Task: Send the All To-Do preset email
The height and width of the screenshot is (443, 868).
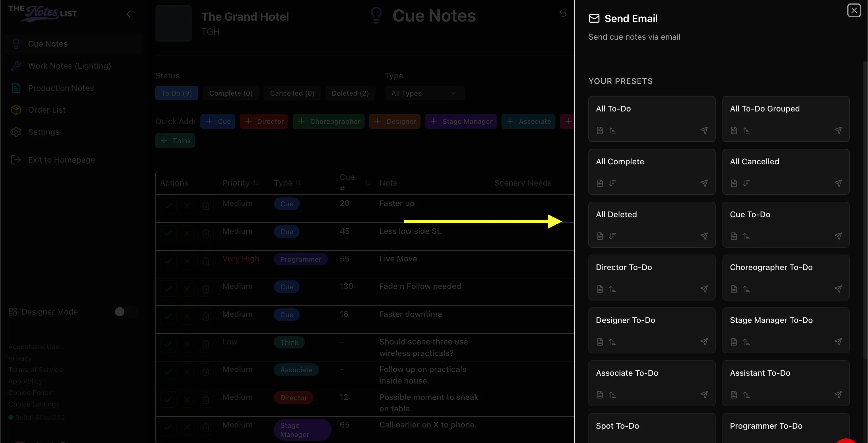Action: (x=704, y=130)
